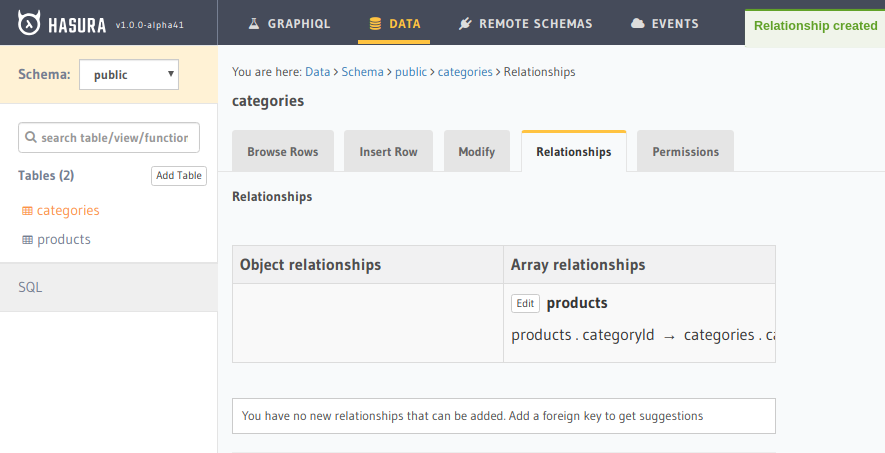Switch to the Browse Rows tab
The height and width of the screenshot is (453, 885).
283,152
